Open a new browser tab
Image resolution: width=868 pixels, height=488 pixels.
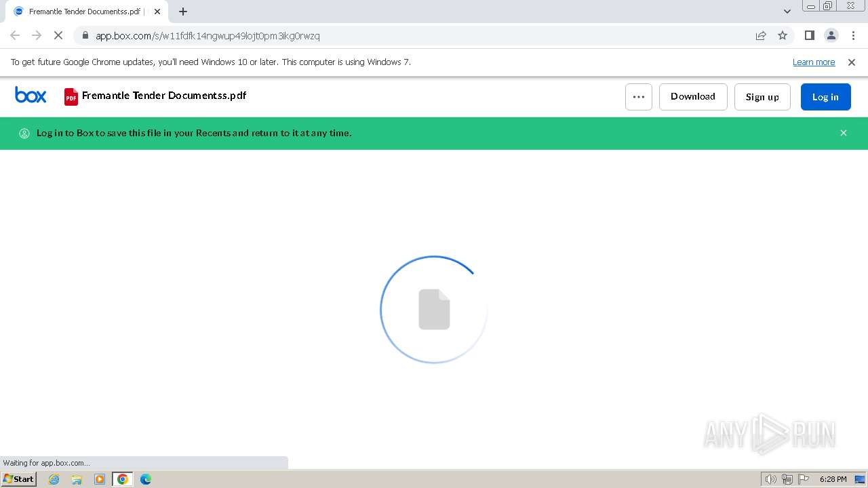point(183,12)
